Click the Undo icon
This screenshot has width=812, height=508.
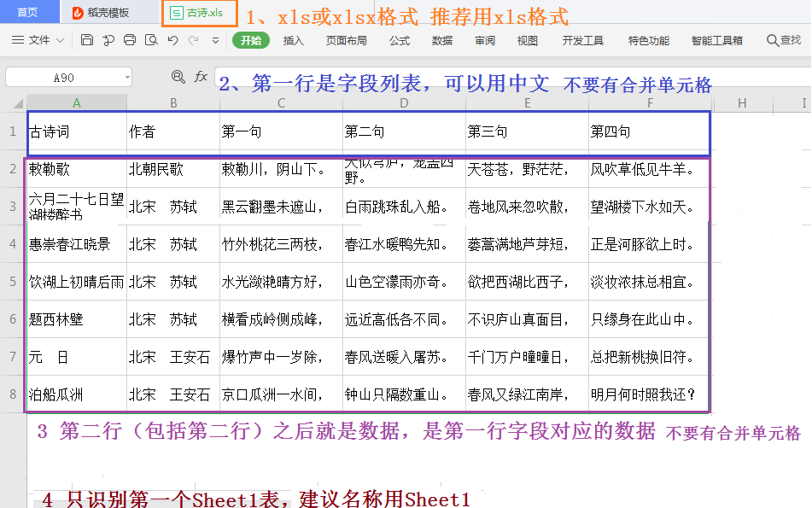[172, 40]
